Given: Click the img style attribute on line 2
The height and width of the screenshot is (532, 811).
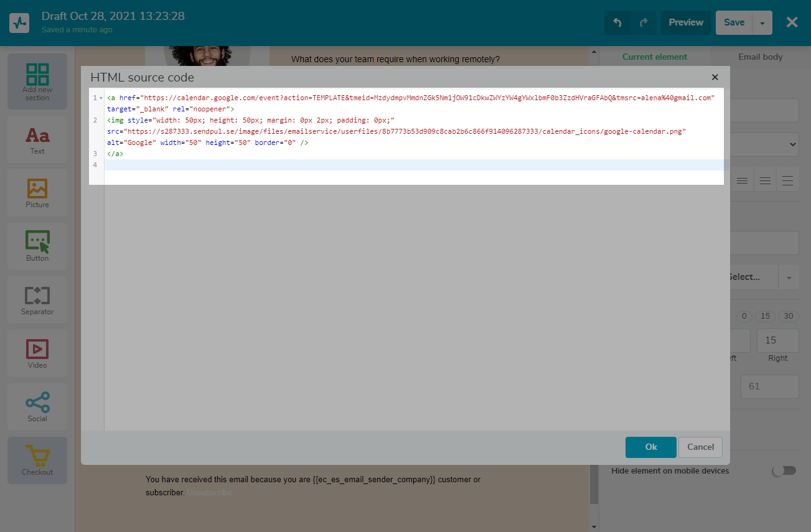Looking at the screenshot, I should point(261,120).
